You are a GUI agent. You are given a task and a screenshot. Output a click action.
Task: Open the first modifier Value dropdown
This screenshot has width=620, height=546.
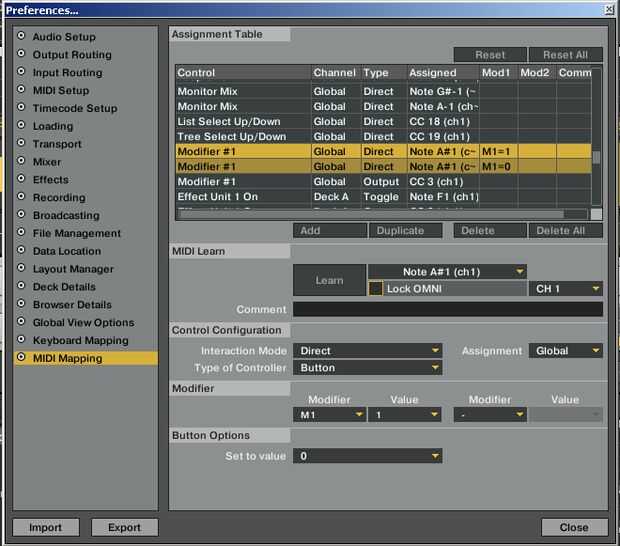[405, 415]
